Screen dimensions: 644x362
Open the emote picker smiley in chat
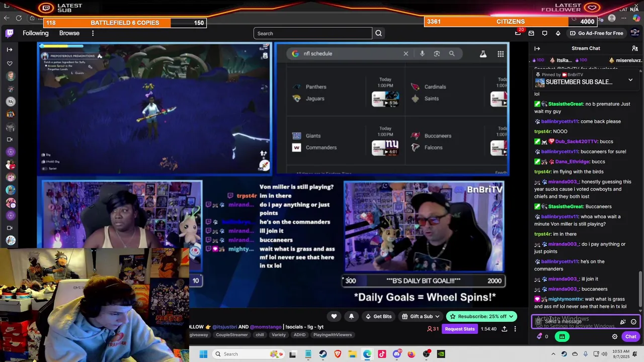633,322
